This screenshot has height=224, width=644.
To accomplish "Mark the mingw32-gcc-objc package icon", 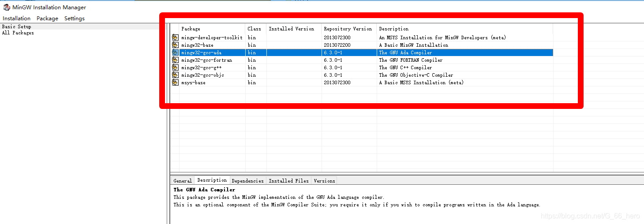I will [175, 75].
